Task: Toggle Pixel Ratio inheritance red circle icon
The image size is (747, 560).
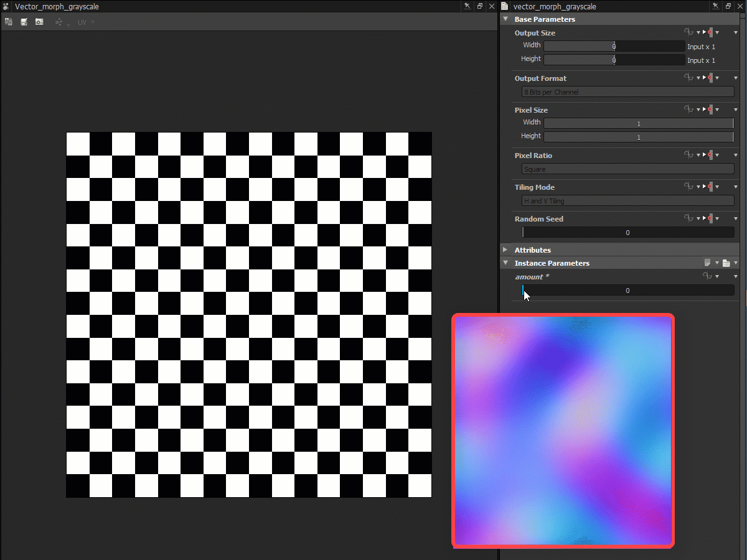Action: (x=710, y=155)
